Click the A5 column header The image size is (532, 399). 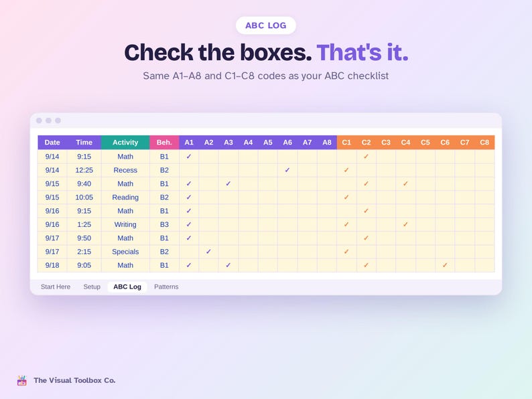268,143
